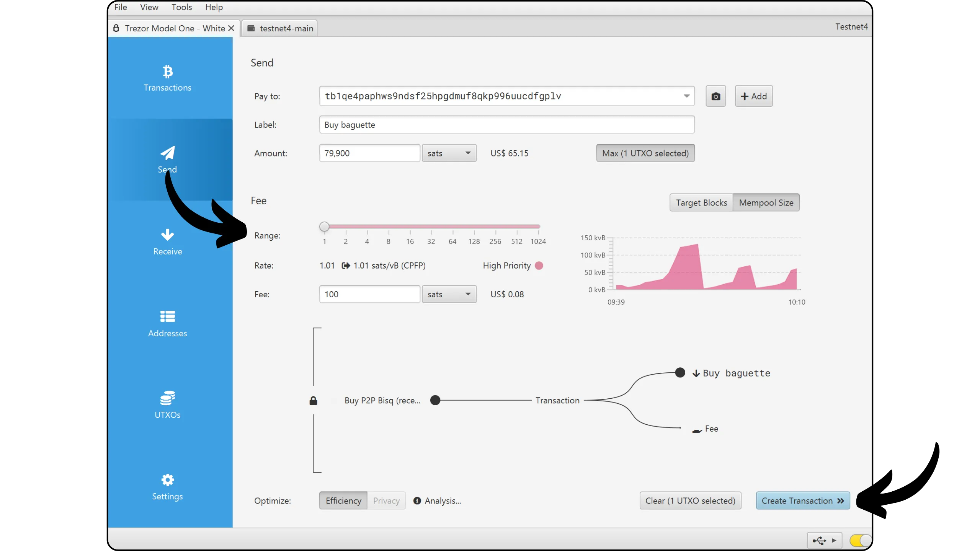Viewport: 980px width, 551px height.
Task: Switch to the testnet4-main wallet tab
Action: 280,28
